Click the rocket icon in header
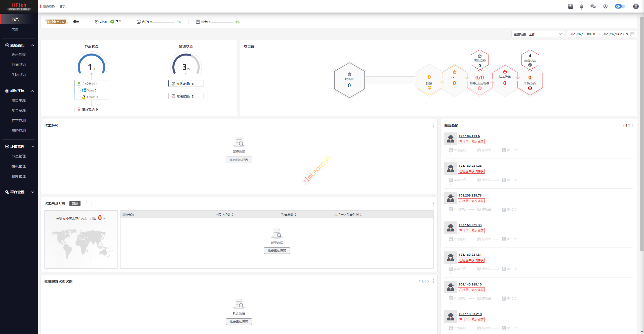 [x=581, y=6]
